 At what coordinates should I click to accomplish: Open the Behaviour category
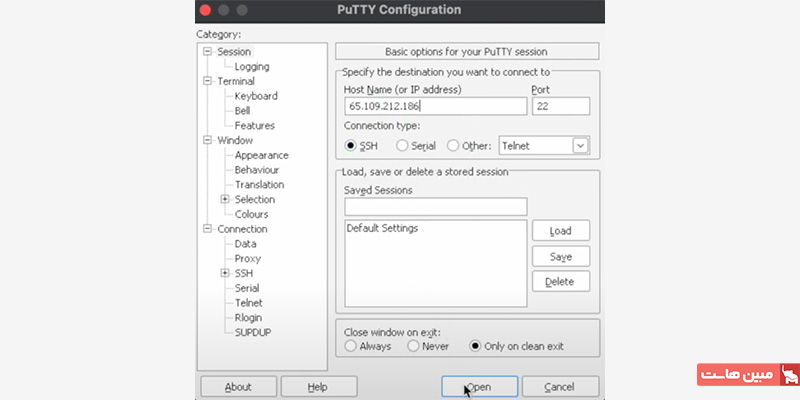point(257,170)
